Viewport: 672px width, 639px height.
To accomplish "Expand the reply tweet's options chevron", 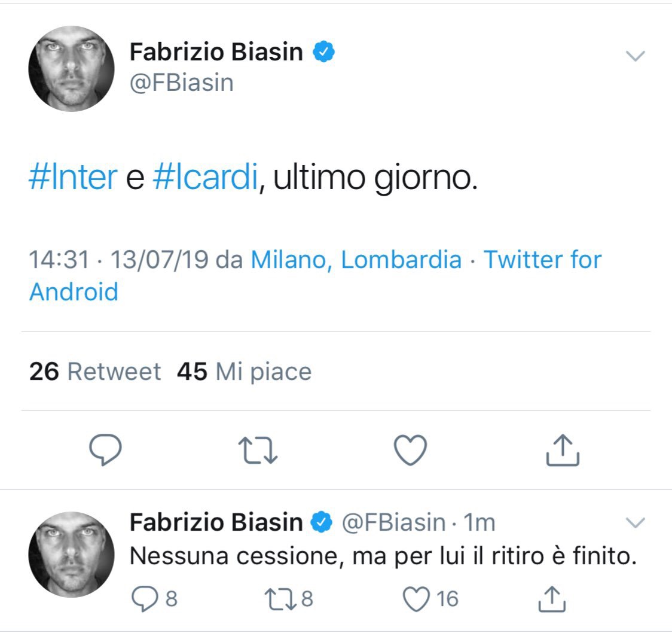I will tap(635, 523).
